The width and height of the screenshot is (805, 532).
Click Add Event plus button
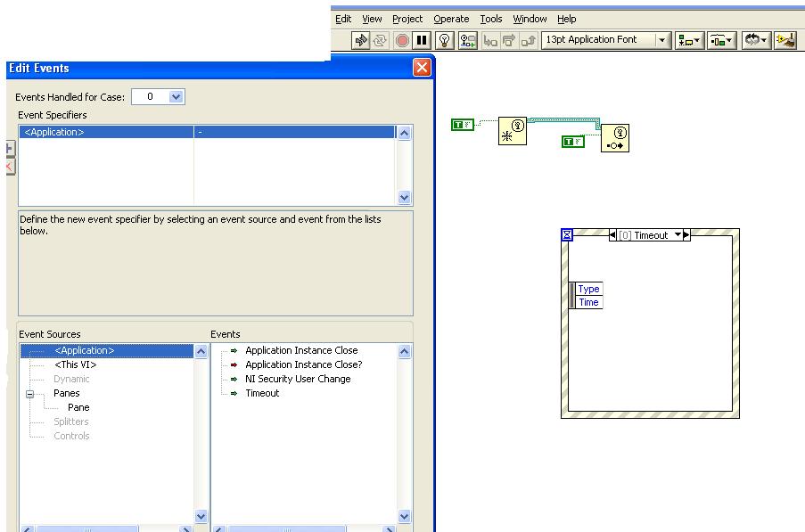click(x=11, y=148)
